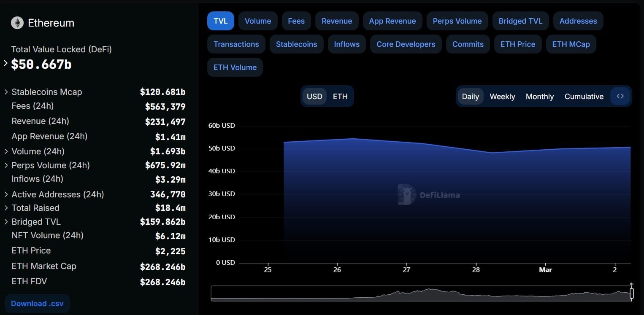Viewport: 644px width, 315px height.
Task: Click the NFT Volume (24h) label
Action: [x=47, y=235]
